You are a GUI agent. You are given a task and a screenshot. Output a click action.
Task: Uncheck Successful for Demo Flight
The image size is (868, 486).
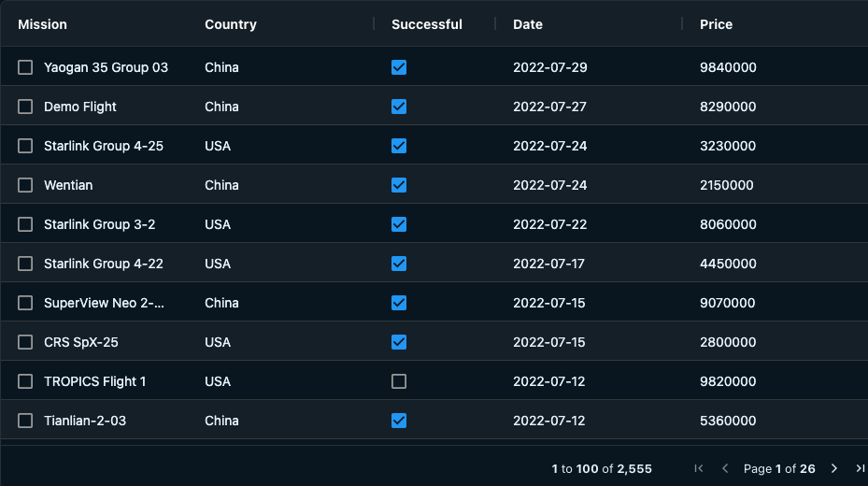pyautogui.click(x=399, y=107)
